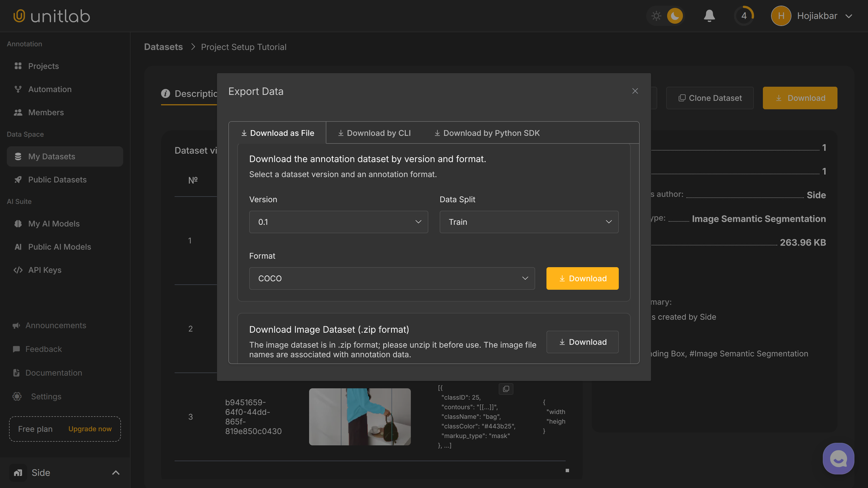Click the Upgrade now link
This screenshot has width=868, height=488.
click(90, 429)
